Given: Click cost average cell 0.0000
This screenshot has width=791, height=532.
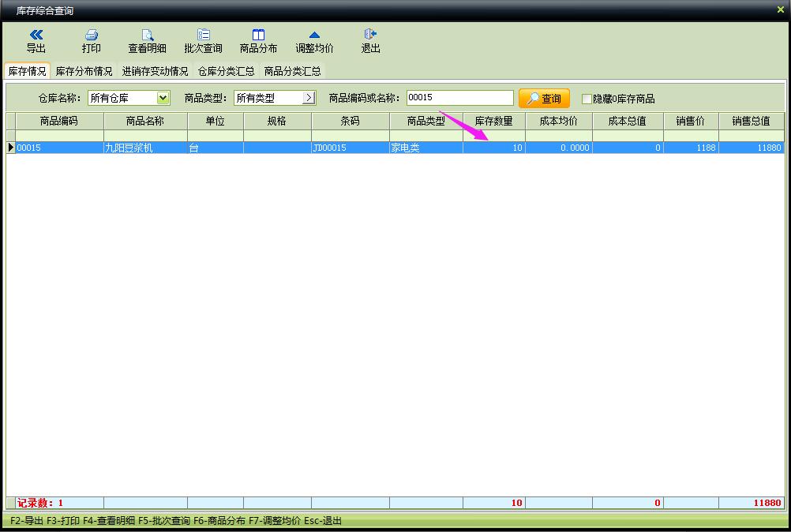Looking at the screenshot, I should click(x=558, y=148).
